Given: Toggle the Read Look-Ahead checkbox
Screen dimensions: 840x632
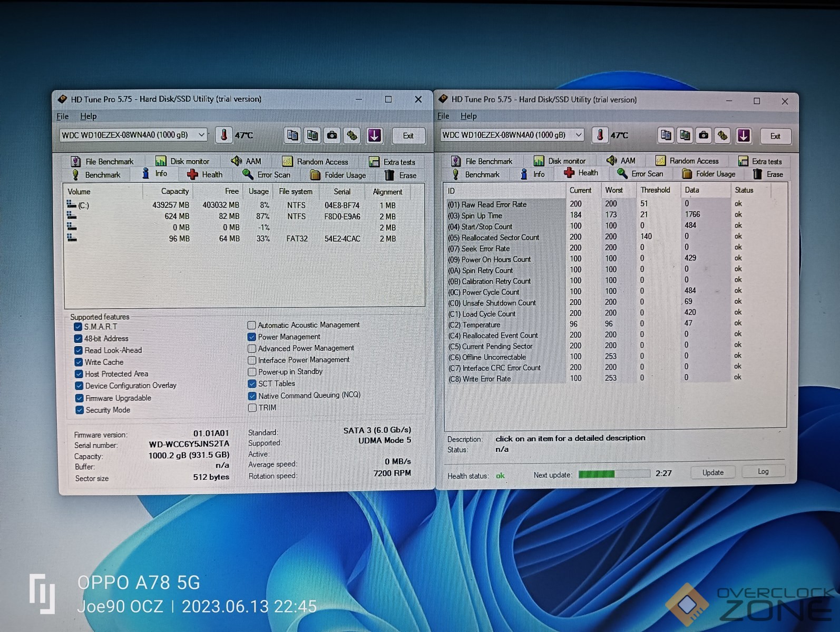Looking at the screenshot, I should 78,350.
